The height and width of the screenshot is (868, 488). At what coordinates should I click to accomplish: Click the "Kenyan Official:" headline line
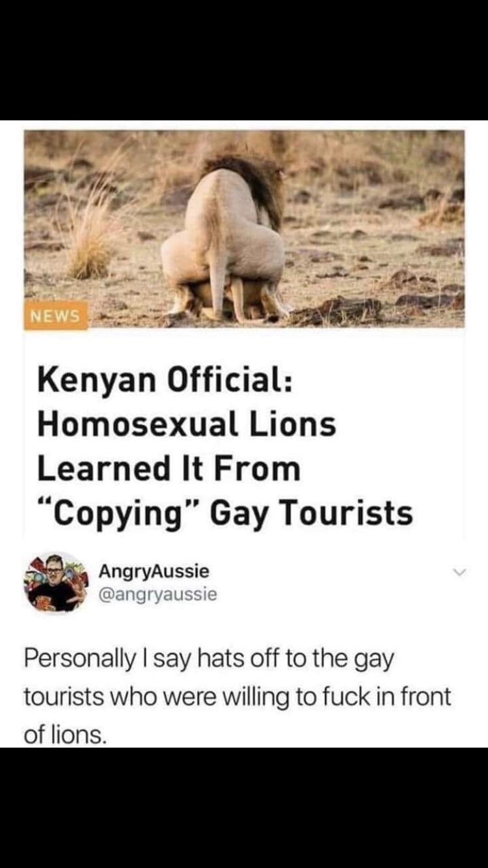pos(165,380)
